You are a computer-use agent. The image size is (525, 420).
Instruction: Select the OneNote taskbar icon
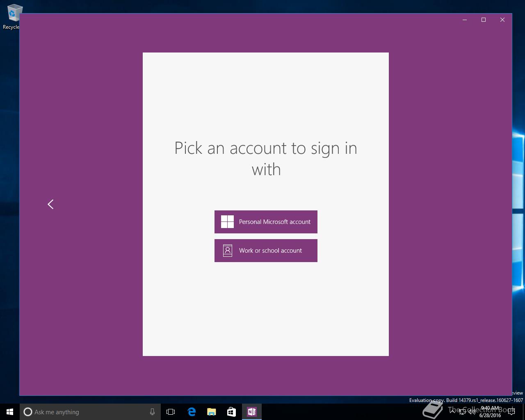(252, 412)
